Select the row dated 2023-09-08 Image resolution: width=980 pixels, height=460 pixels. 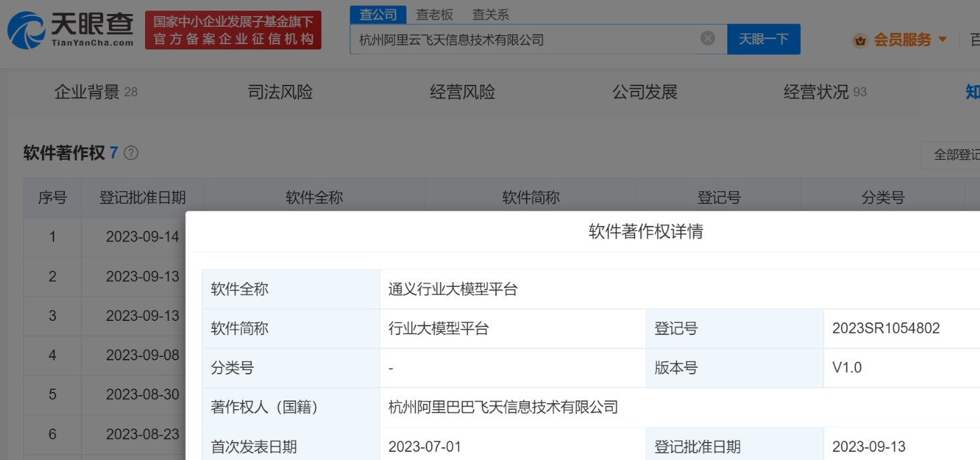(105, 355)
